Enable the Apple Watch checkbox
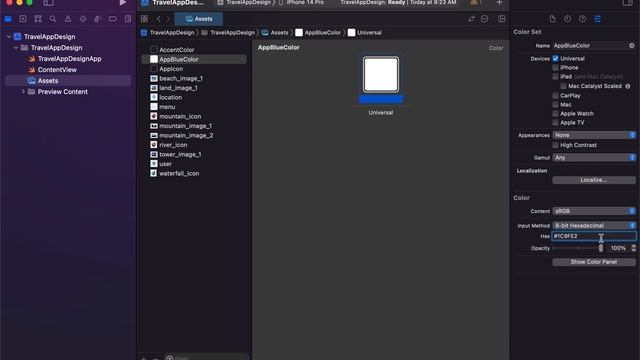Image resolution: width=640 pixels, height=360 pixels. click(x=556, y=113)
